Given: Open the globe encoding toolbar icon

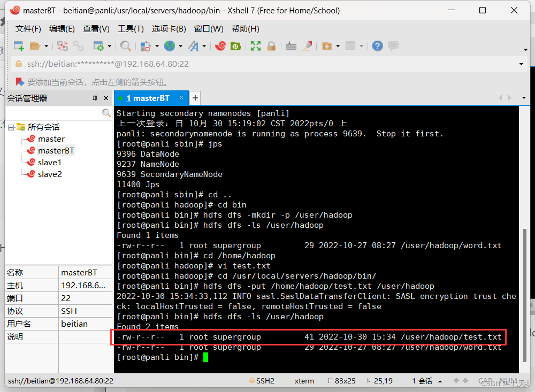Looking at the screenshot, I should pyautogui.click(x=170, y=45).
